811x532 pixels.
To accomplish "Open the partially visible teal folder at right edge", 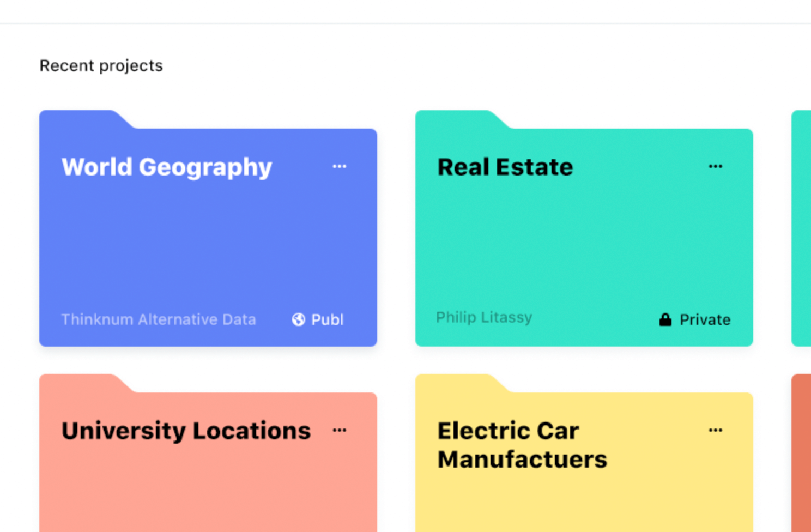I will pos(801,229).
